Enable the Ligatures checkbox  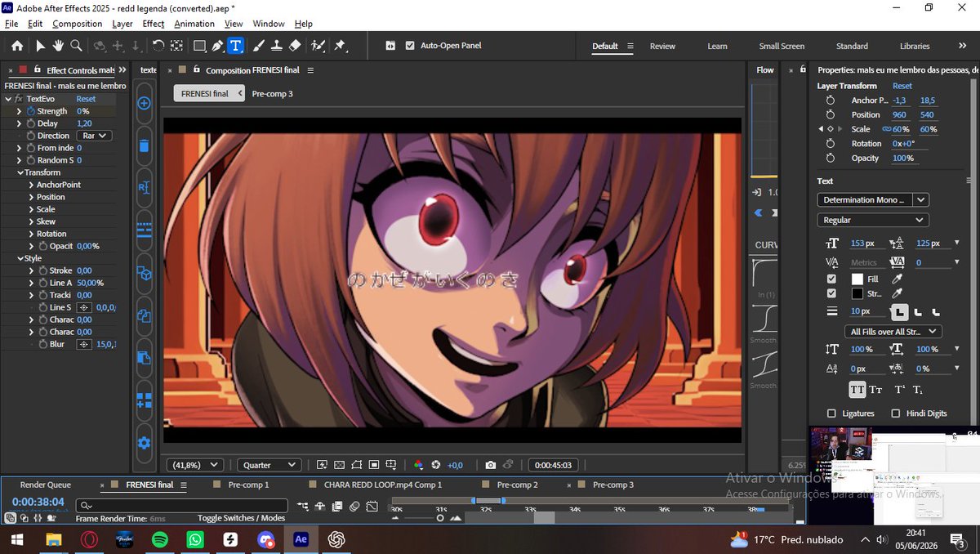tap(831, 413)
